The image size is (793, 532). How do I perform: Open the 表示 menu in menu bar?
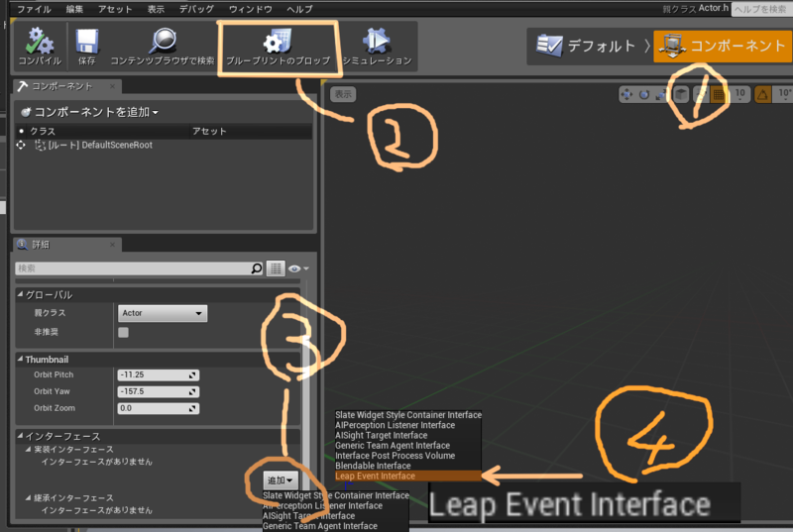tap(156, 9)
